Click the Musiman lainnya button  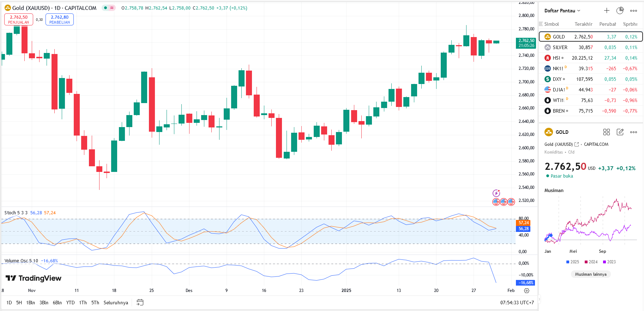(x=591, y=274)
